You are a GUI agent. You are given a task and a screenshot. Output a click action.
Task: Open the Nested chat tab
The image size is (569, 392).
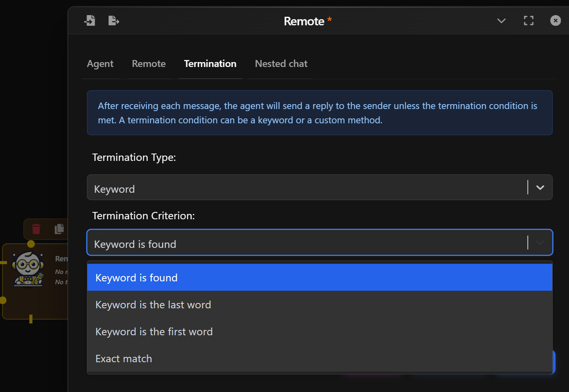point(281,64)
